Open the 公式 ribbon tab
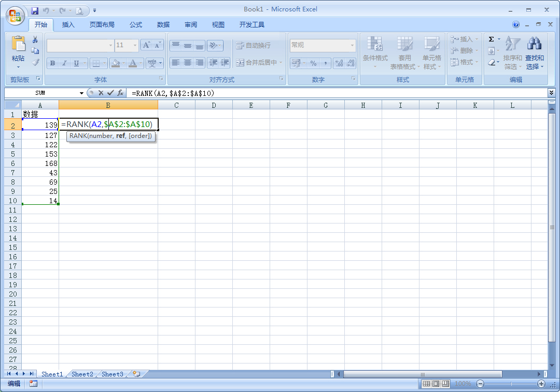The image size is (560, 392). 136,24
